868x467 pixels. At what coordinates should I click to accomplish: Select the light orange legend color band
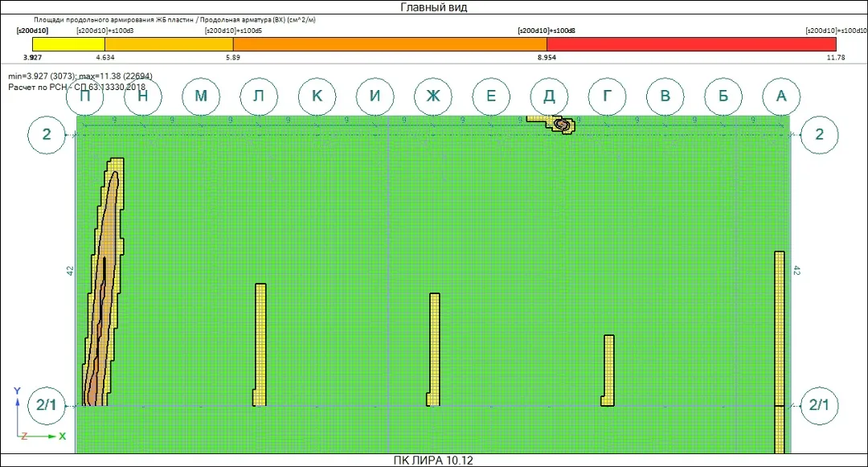(169, 44)
